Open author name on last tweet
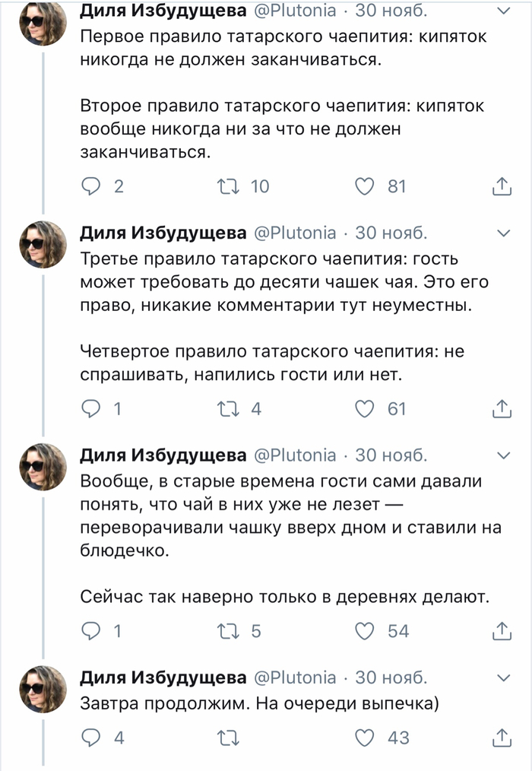This screenshot has height=771, width=532. tap(163, 677)
